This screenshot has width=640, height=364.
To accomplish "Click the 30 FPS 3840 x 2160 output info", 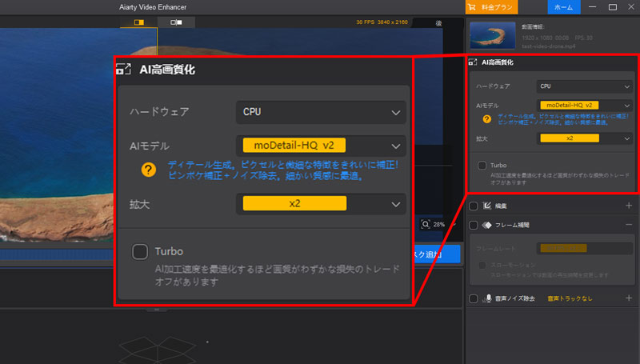I will tap(382, 22).
